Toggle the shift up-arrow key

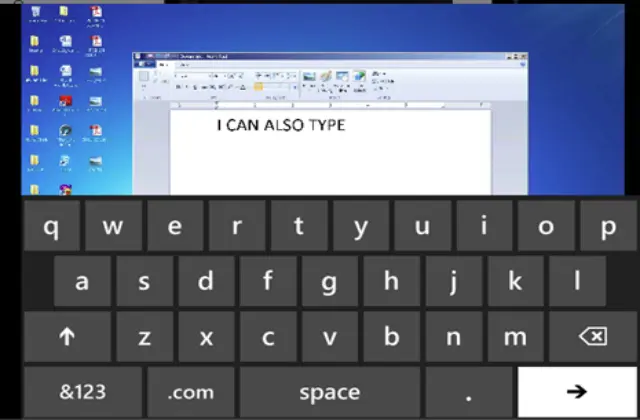68,337
